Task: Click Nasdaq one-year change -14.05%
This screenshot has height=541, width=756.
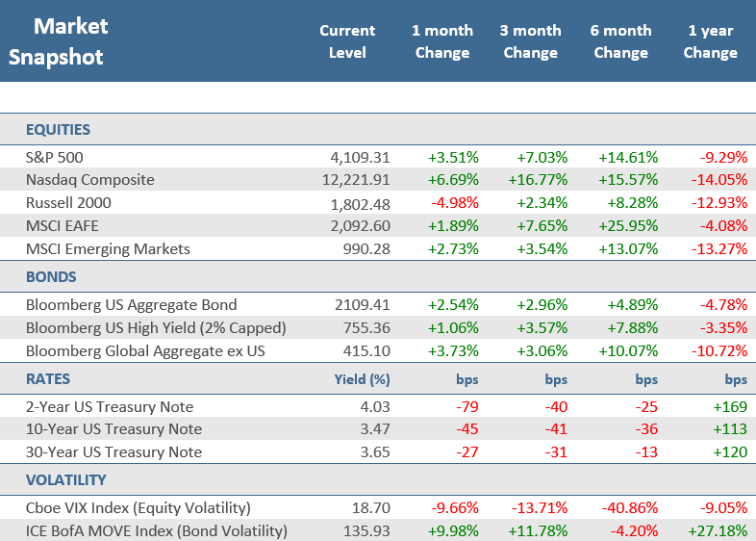Action: [x=719, y=179]
